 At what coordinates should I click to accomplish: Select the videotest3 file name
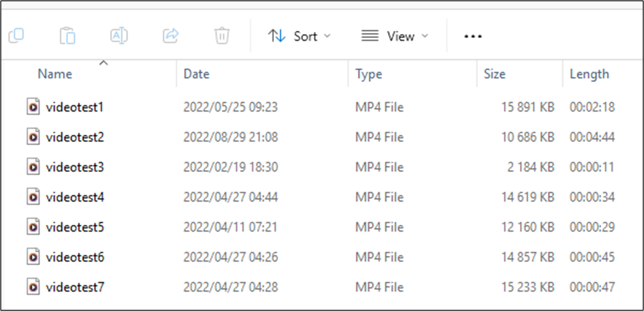click(75, 167)
